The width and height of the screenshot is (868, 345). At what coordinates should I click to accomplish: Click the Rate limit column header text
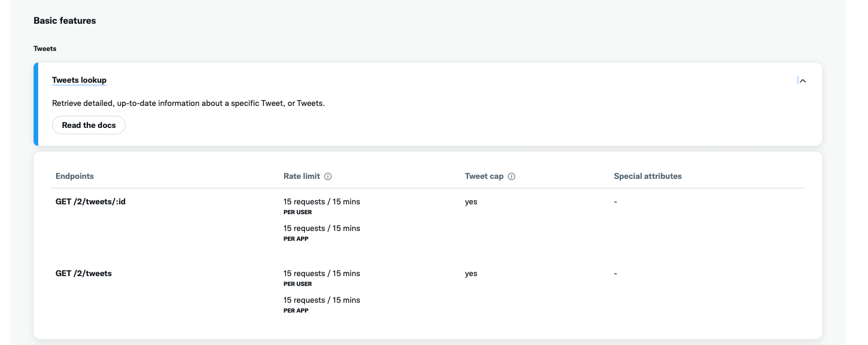tap(301, 176)
